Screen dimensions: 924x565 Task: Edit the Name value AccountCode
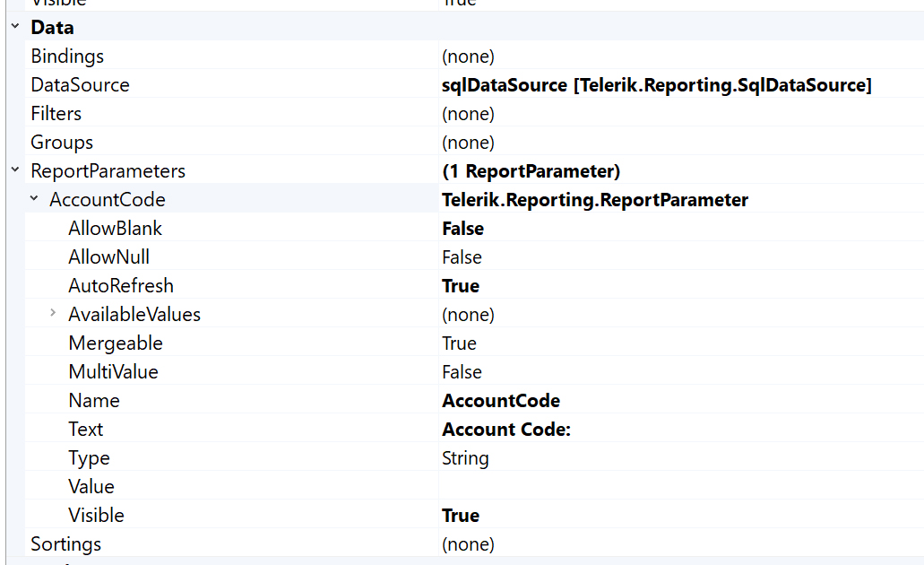(501, 401)
